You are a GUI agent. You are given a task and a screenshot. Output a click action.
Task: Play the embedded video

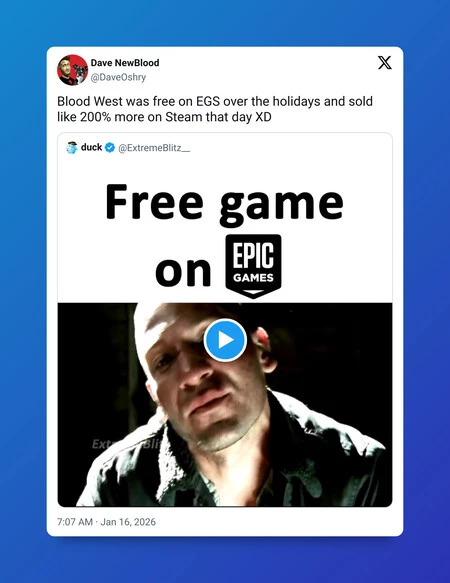pyautogui.click(x=225, y=340)
